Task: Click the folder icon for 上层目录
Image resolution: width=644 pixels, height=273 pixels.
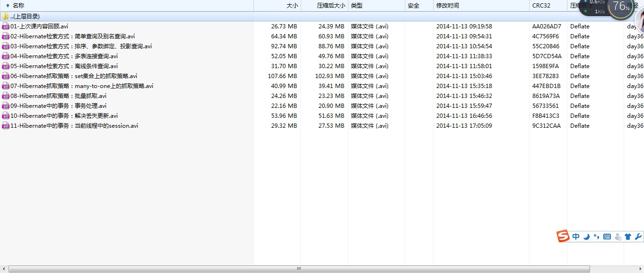Action: 5,17
